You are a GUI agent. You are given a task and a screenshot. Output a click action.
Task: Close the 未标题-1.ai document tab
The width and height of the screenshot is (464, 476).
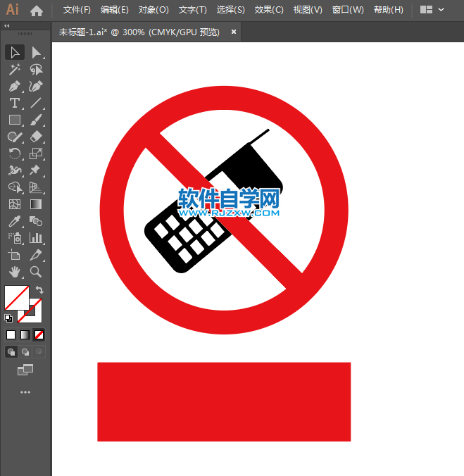pyautogui.click(x=234, y=32)
